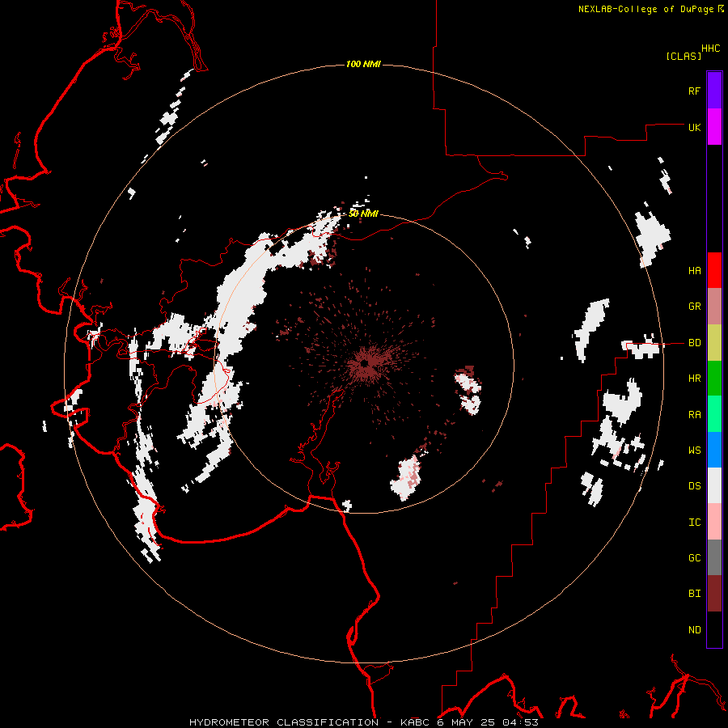This screenshot has width=728, height=728.
Task: Click the BI legend label
Action: [x=694, y=594]
